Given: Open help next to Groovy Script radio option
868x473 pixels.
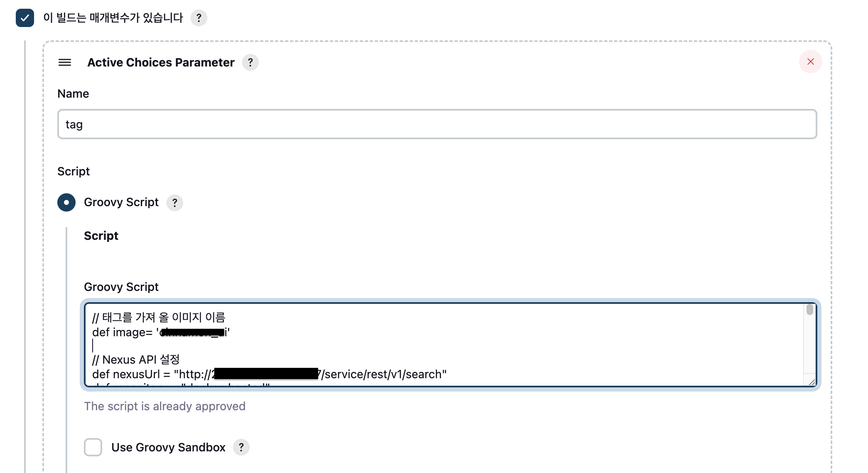Looking at the screenshot, I should click(175, 203).
